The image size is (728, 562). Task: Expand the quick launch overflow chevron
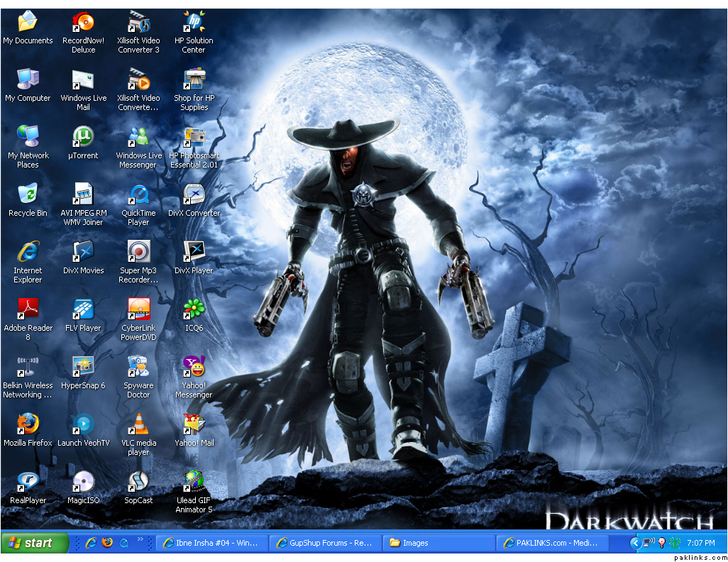click(140, 540)
